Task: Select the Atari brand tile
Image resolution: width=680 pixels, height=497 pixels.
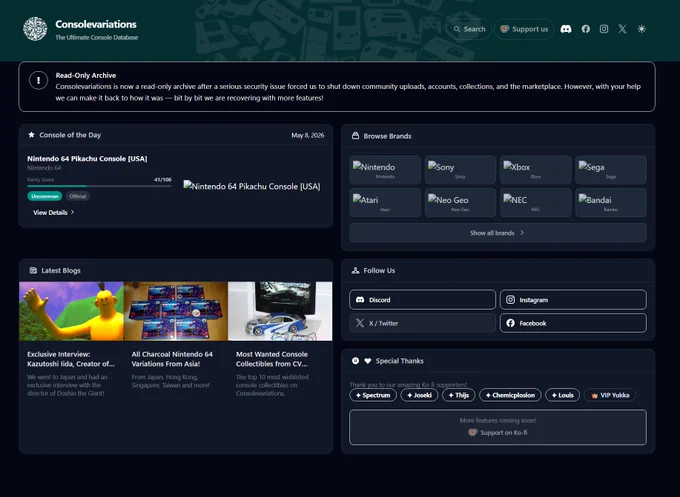Action: point(385,203)
